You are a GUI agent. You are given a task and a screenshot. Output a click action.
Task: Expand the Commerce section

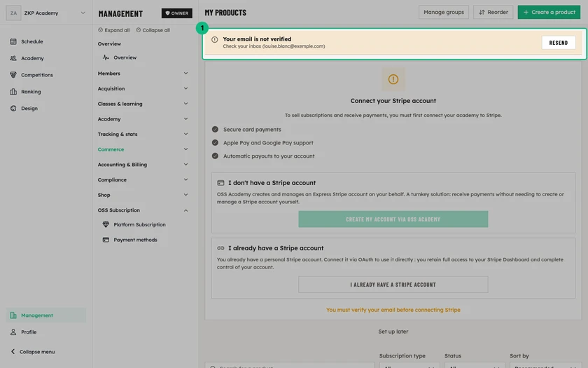(143, 149)
